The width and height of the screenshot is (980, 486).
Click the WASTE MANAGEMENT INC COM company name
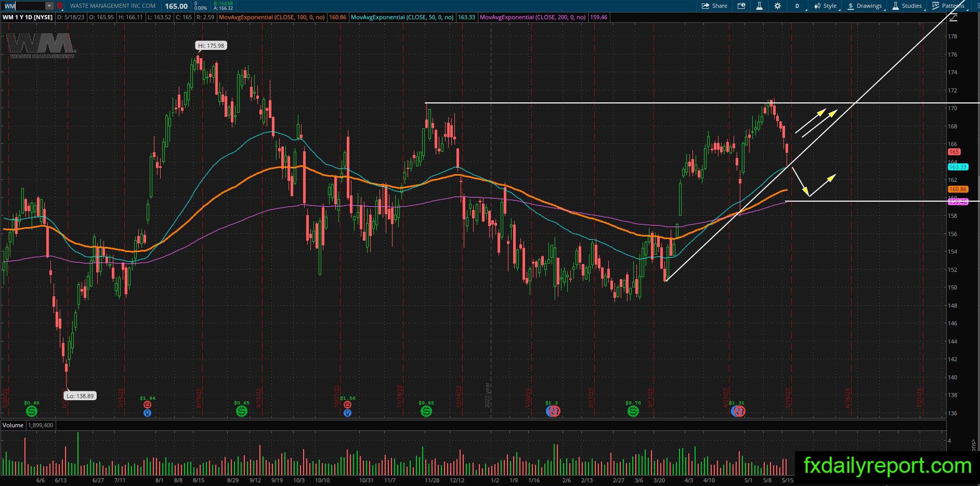pos(113,6)
